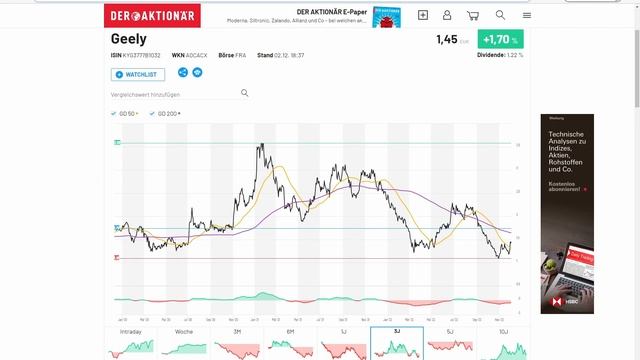This screenshot has height=360, width=640.
Task: Click the Stand 02.12. timestamp text
Action: (x=281, y=55)
